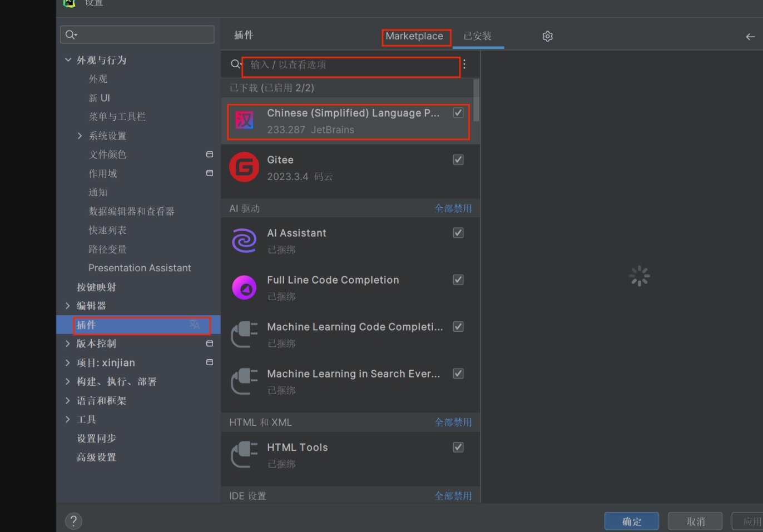The width and height of the screenshot is (763, 532).
Task: Open 数据编辑器和查看器 settings page
Action: [x=132, y=211]
